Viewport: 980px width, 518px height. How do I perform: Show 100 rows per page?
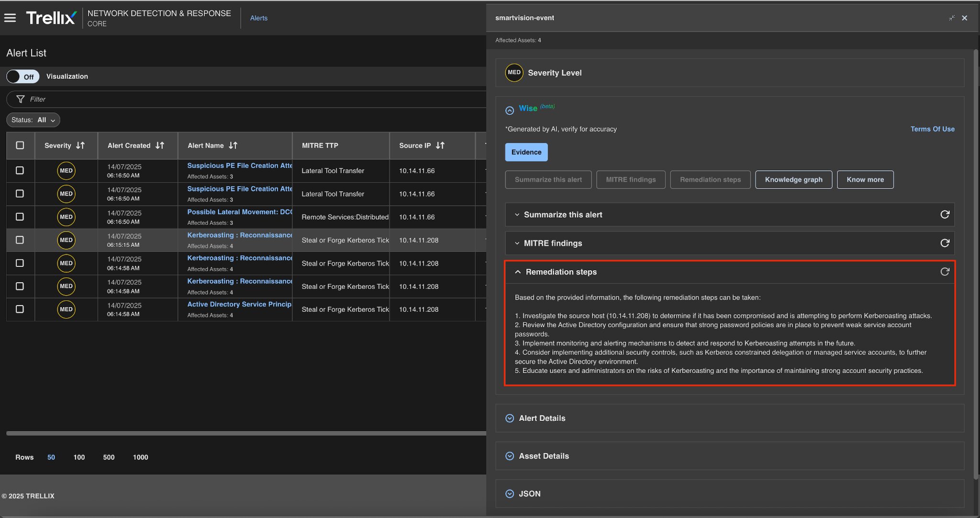(79, 457)
